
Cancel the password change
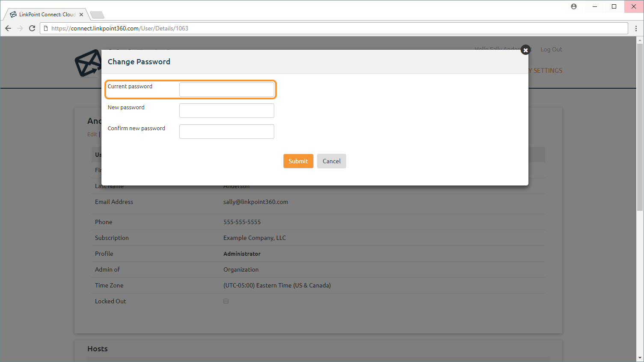tap(332, 161)
